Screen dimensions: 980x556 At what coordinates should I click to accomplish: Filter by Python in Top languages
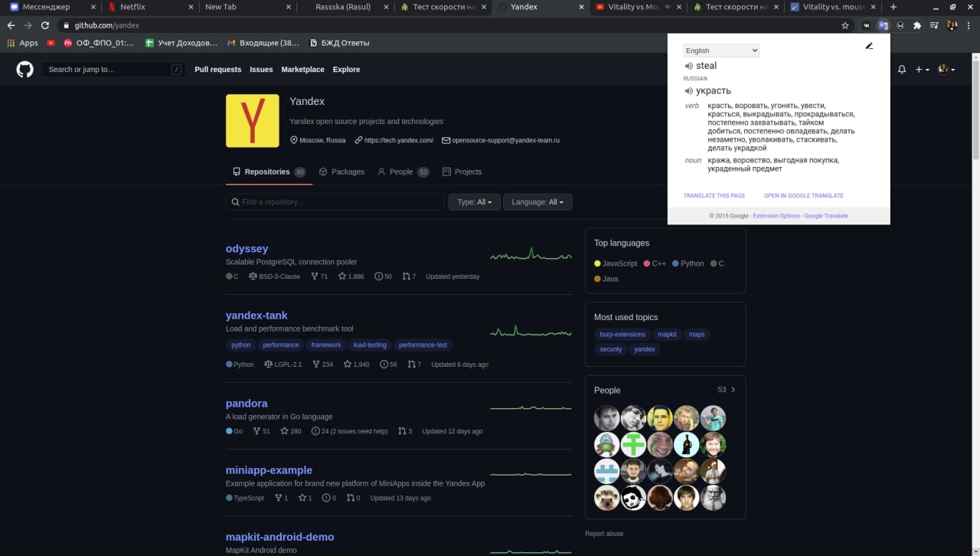[688, 263]
